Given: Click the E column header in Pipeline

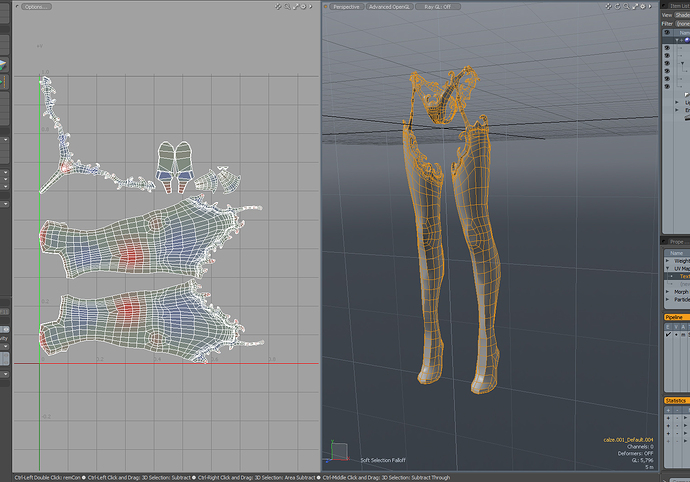Looking at the screenshot, I should pyautogui.click(x=668, y=327).
